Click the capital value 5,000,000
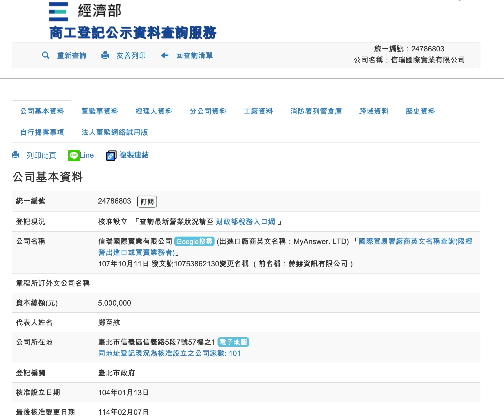 [114, 303]
